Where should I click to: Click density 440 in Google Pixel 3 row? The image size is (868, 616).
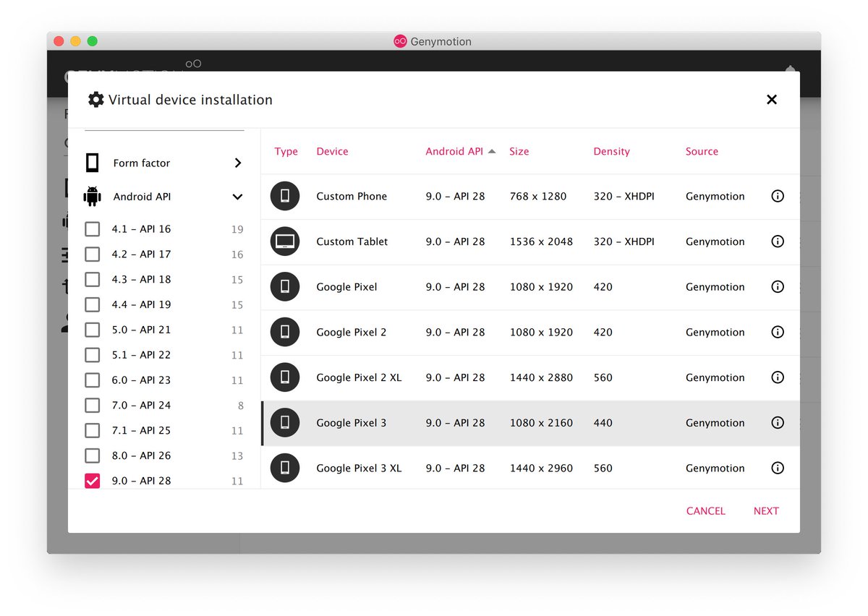603,423
